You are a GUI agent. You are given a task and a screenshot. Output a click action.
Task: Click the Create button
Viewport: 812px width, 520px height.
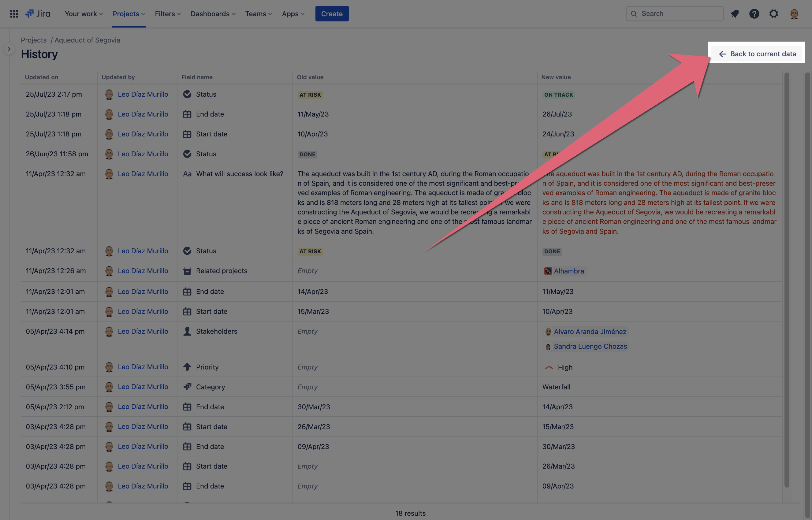(332, 13)
